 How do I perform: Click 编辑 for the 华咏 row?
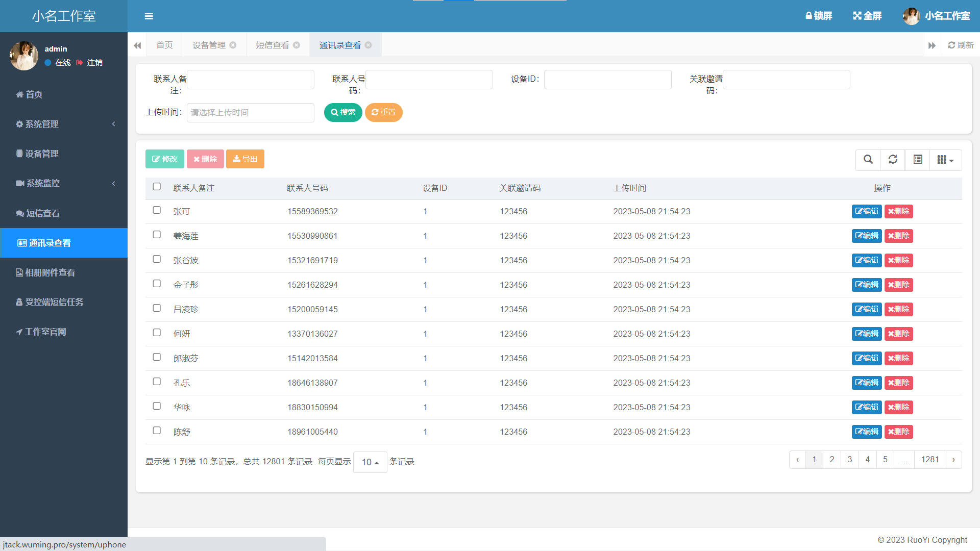click(x=867, y=407)
